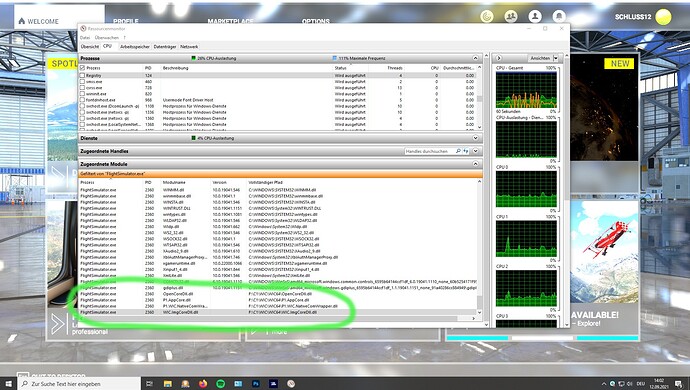Open the ? help menu
Screen dimensions: 690x390
click(125, 38)
